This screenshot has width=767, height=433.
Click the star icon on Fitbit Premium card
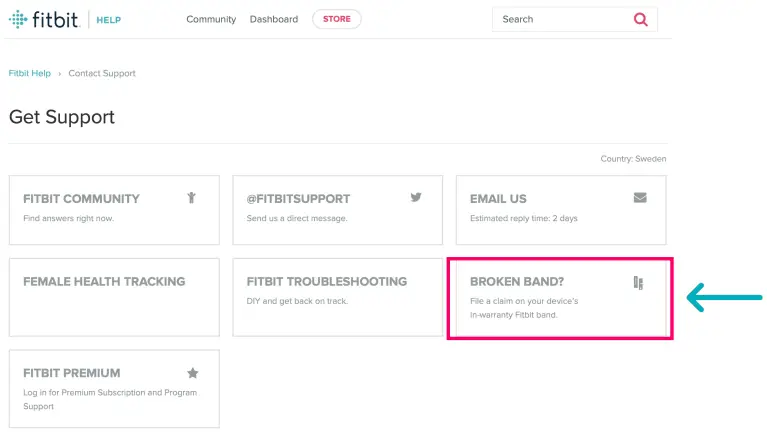pos(193,373)
